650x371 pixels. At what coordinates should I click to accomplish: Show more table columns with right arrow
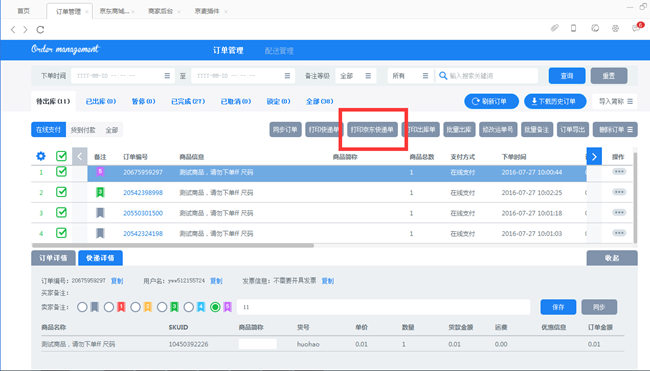(594, 156)
